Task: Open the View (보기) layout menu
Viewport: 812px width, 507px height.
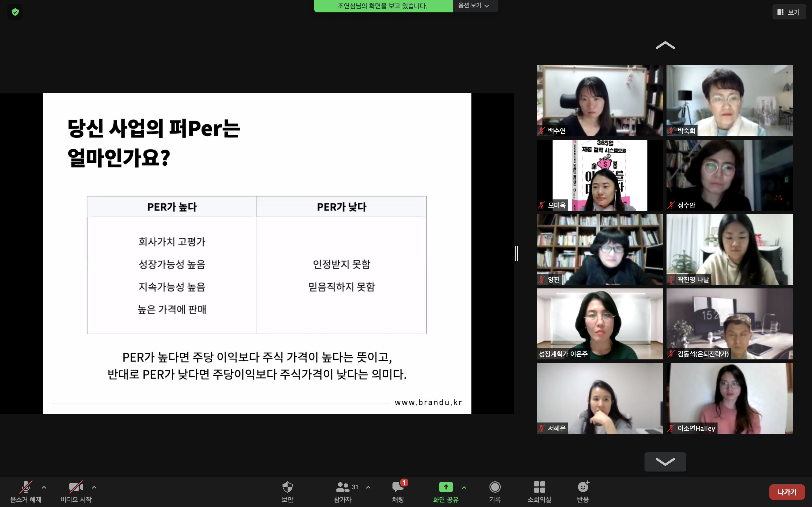Action: (x=789, y=12)
